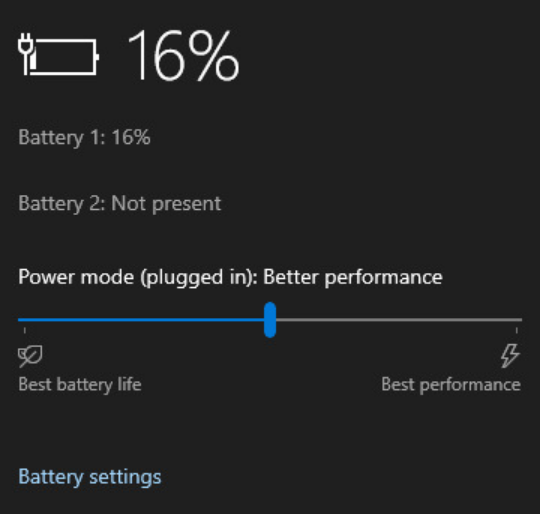The height and width of the screenshot is (514, 540).
Task: Click the rightmost tick mark under slider
Action: pyautogui.click(x=517, y=331)
